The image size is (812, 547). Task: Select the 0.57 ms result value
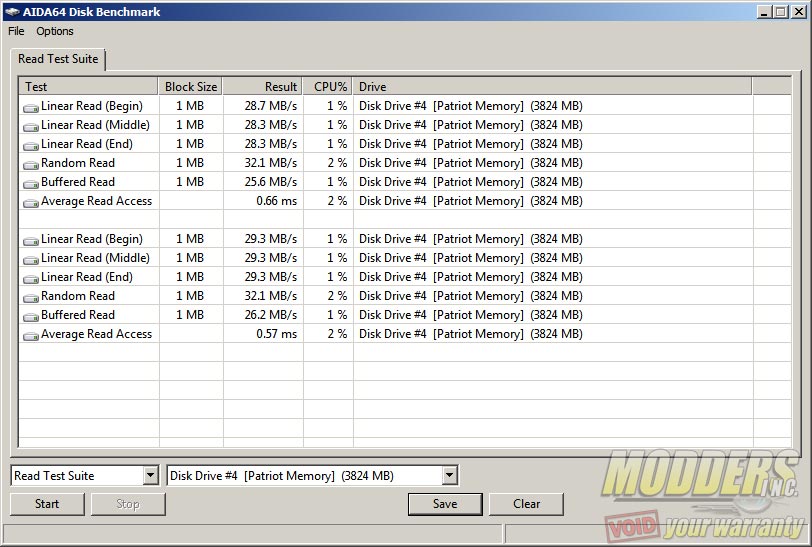pyautogui.click(x=277, y=334)
